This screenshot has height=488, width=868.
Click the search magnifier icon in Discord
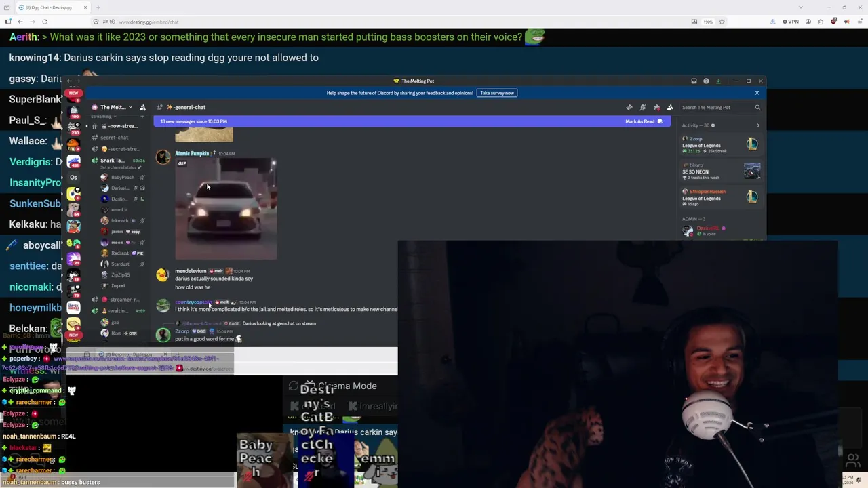pyautogui.click(x=757, y=107)
